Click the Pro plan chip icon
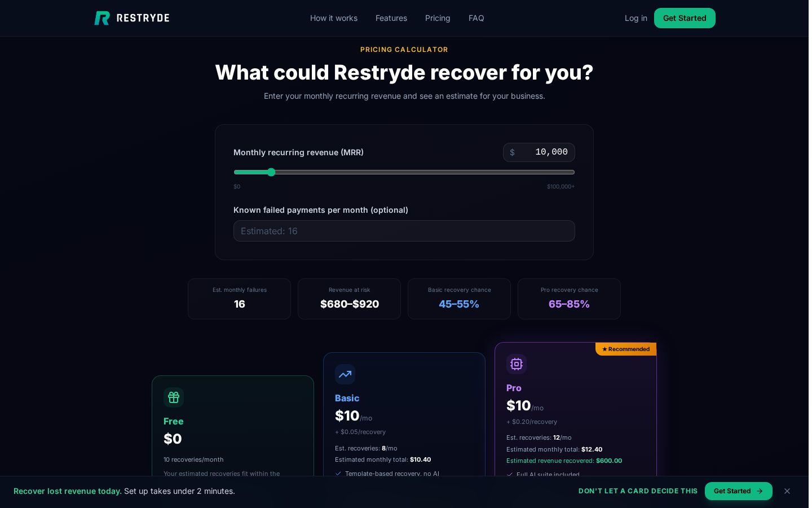This screenshot has width=812, height=508. 517,364
